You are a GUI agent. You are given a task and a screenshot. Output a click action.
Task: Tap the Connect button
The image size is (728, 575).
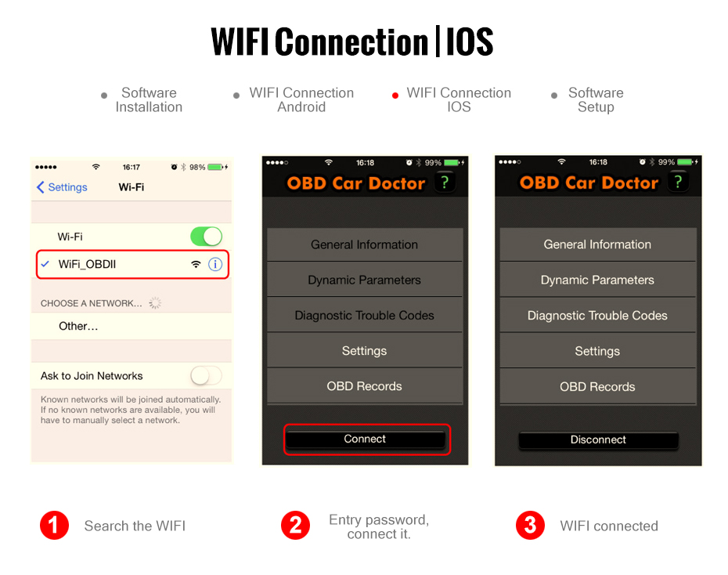click(366, 439)
